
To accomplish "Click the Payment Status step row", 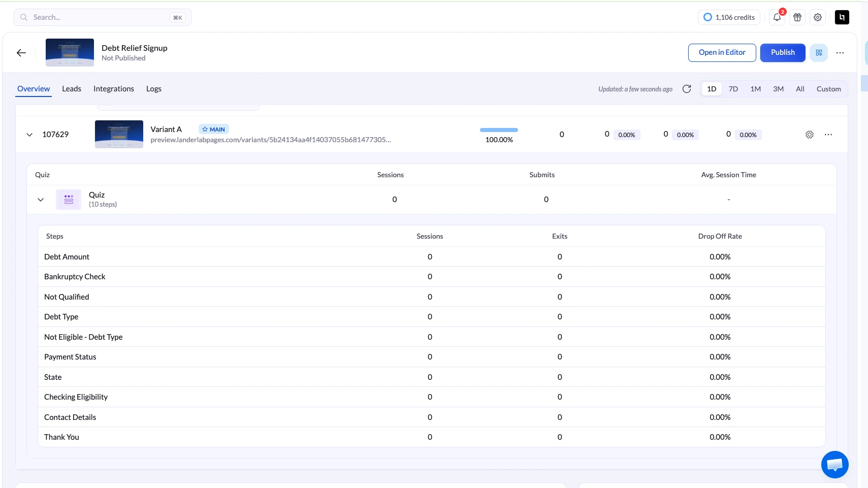I will [432, 357].
